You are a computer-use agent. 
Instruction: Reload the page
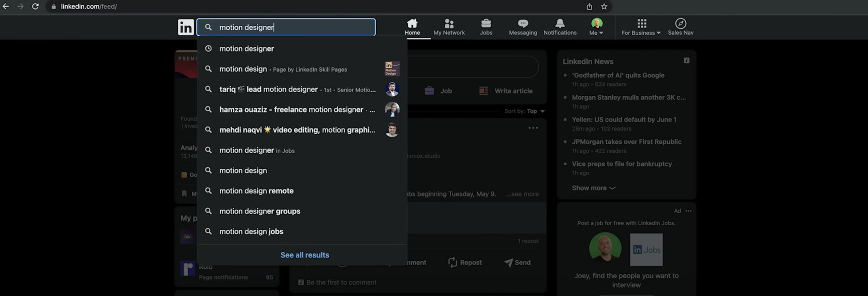(35, 6)
